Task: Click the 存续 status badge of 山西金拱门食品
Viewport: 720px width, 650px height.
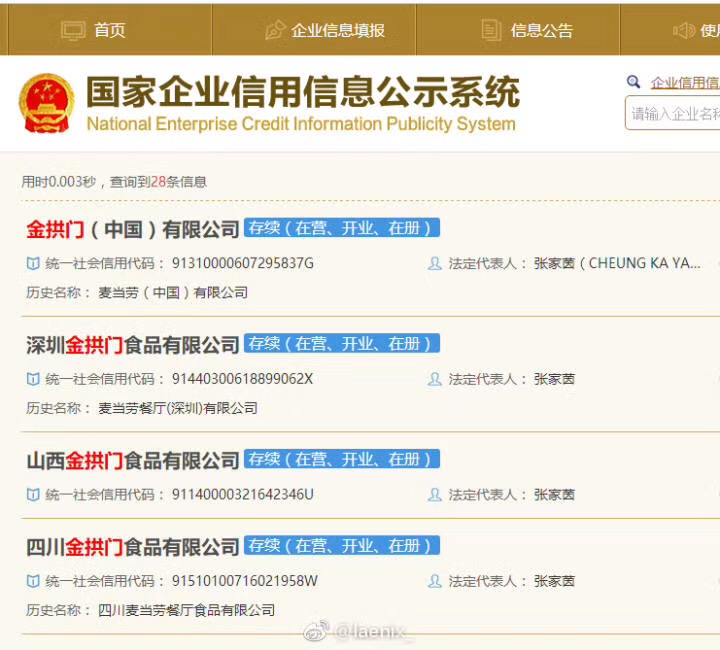Action: pos(342,459)
